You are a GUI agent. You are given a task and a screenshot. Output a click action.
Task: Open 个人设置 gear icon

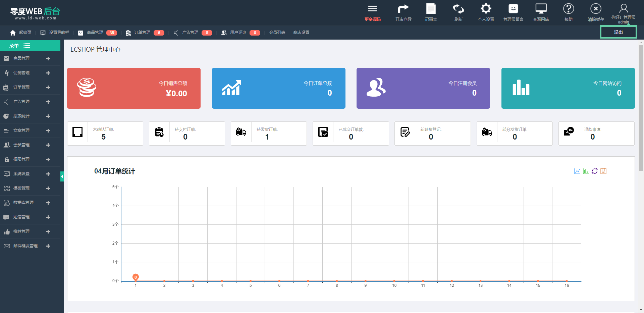(x=486, y=9)
